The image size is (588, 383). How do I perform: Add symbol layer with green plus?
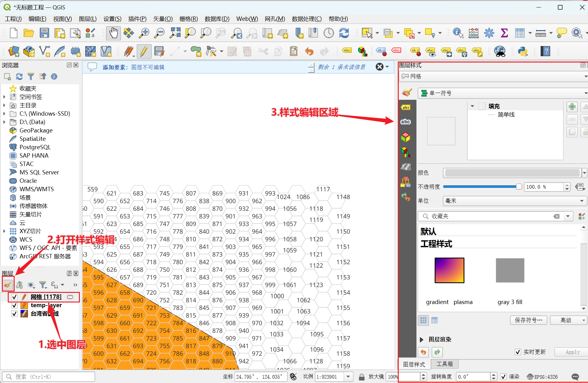[x=572, y=107]
